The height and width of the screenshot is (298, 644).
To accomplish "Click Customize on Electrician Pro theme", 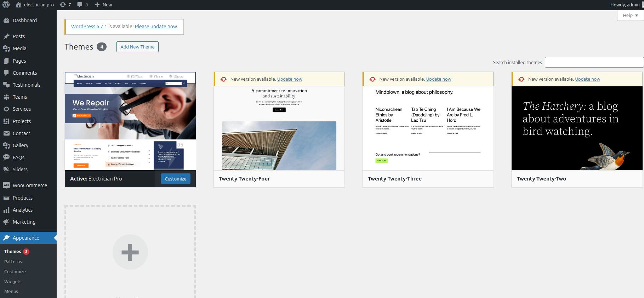I will 176,179.
